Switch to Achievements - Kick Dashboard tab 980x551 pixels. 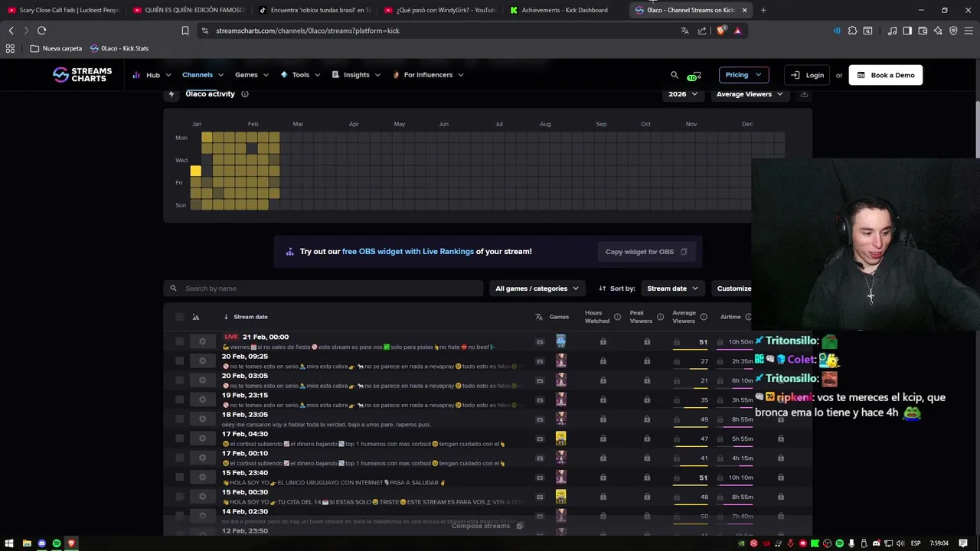564,10
